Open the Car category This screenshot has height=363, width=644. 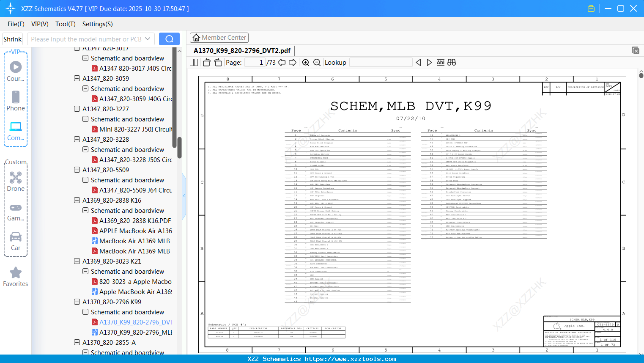click(x=16, y=241)
